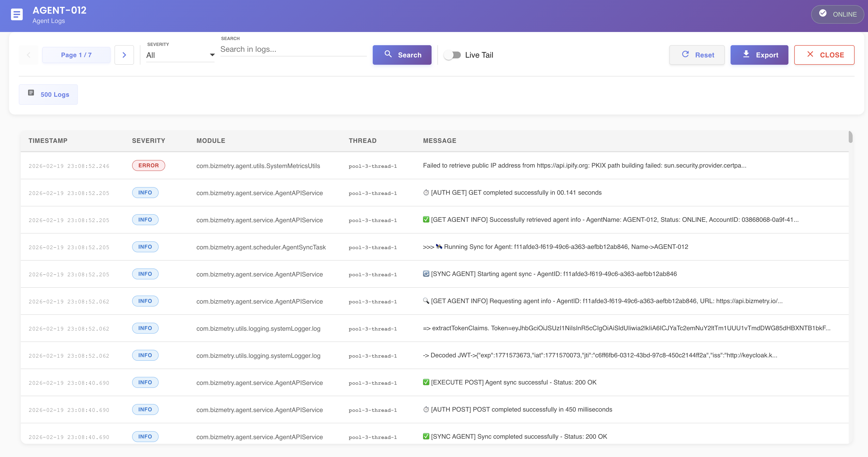Click the Decoded JWT message
This screenshot has width=868, height=457.
click(x=600, y=355)
